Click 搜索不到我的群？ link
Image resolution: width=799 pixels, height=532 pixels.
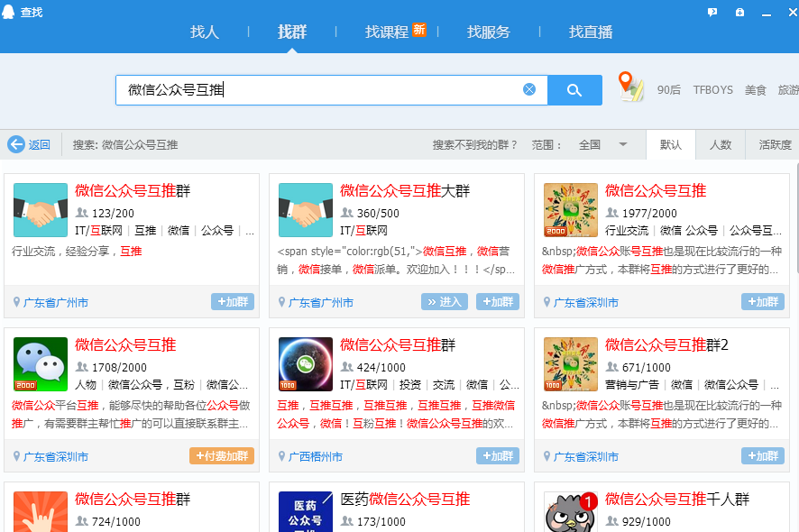point(475,144)
